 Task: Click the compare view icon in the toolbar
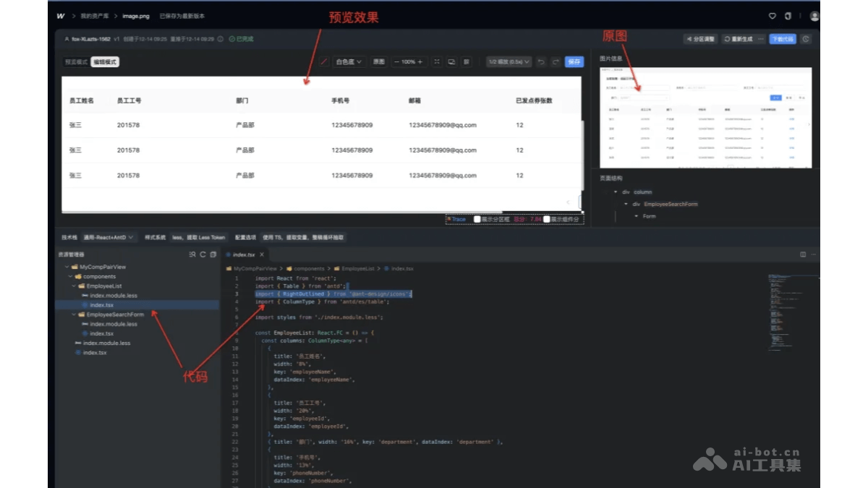pyautogui.click(x=451, y=62)
